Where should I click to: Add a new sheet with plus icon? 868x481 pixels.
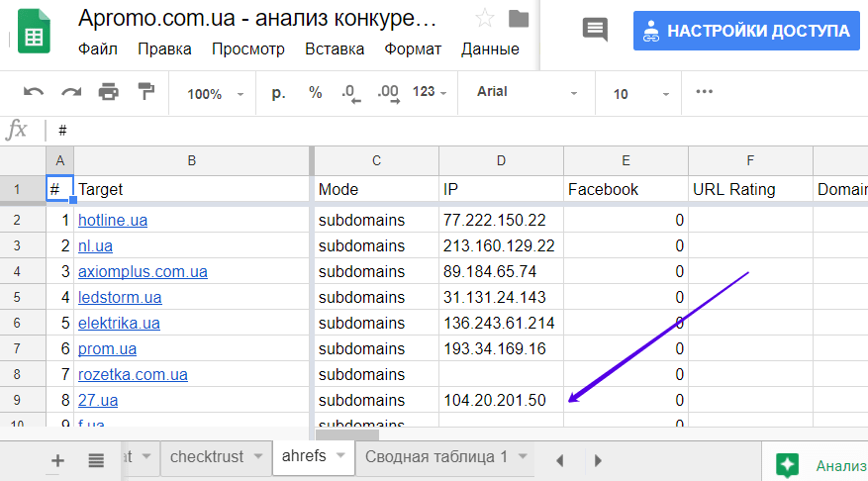pyautogui.click(x=57, y=459)
